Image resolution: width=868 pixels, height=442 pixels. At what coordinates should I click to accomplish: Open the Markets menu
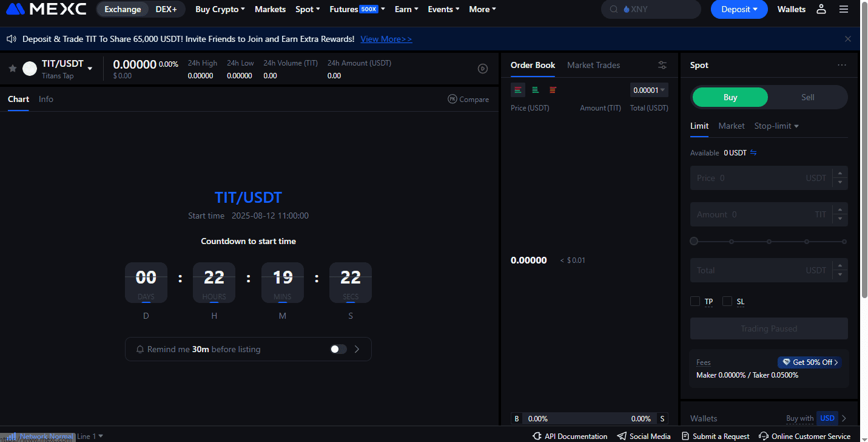pos(270,9)
